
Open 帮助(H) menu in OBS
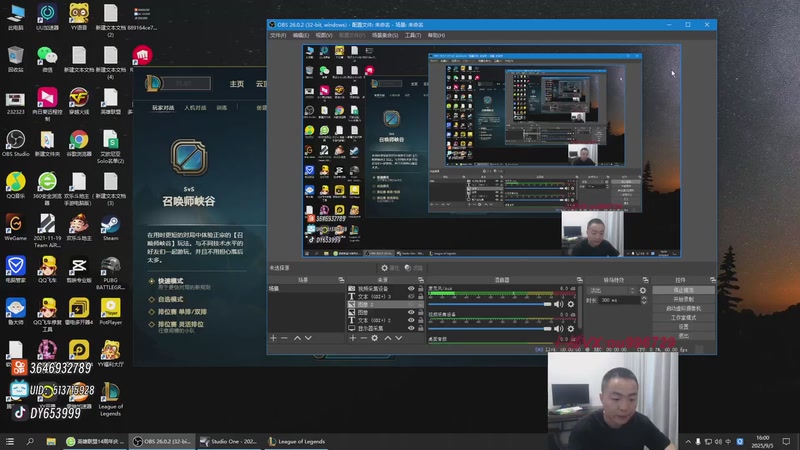click(436, 35)
